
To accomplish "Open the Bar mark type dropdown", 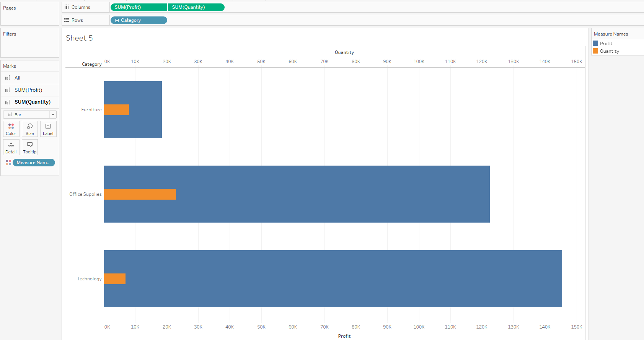I will click(x=30, y=114).
